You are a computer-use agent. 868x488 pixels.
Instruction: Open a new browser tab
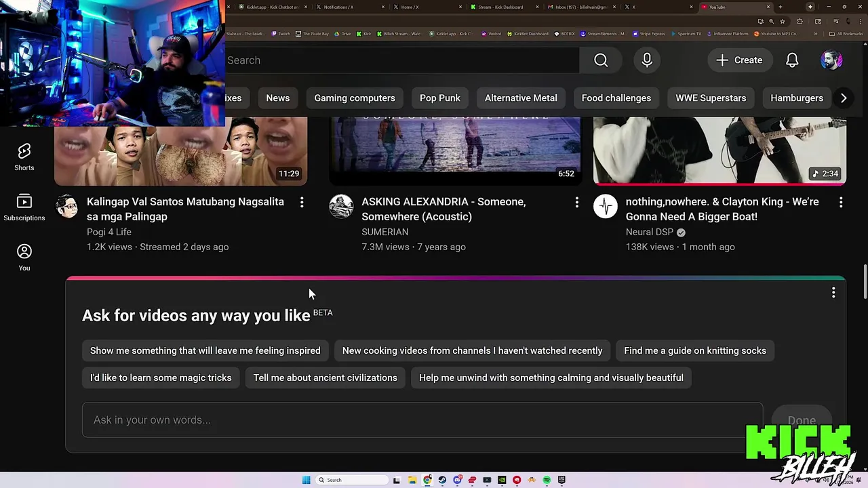(780, 7)
